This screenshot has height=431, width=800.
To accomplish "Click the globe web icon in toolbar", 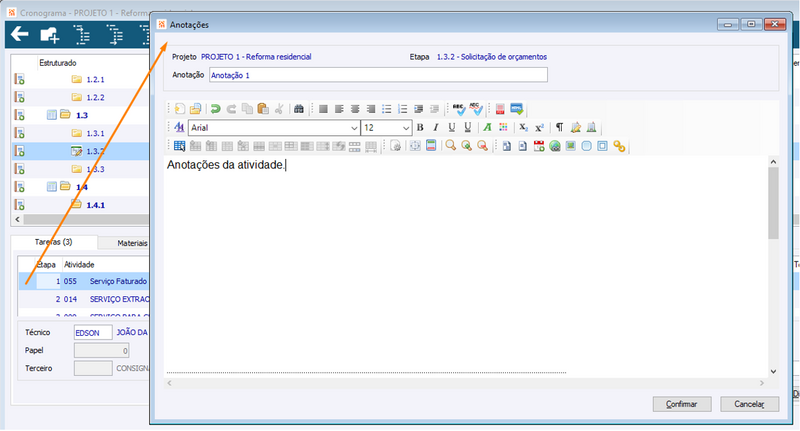I will (555, 146).
